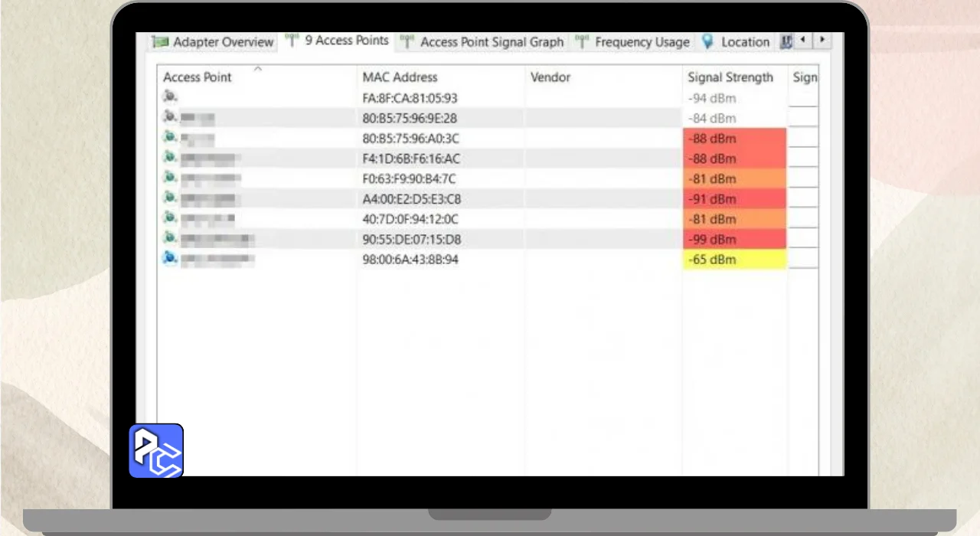The width and height of the screenshot is (980, 536).
Task: Click access point icon for 90:55:DE:07:15:D8
Action: coord(170,239)
